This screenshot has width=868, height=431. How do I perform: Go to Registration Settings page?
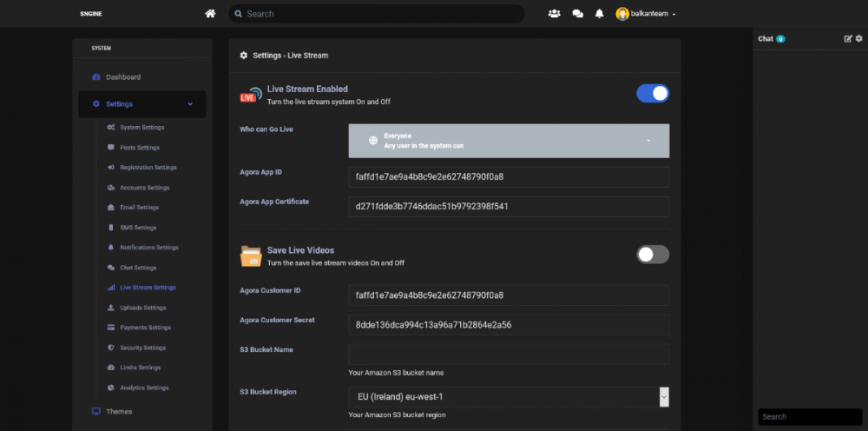[148, 168]
